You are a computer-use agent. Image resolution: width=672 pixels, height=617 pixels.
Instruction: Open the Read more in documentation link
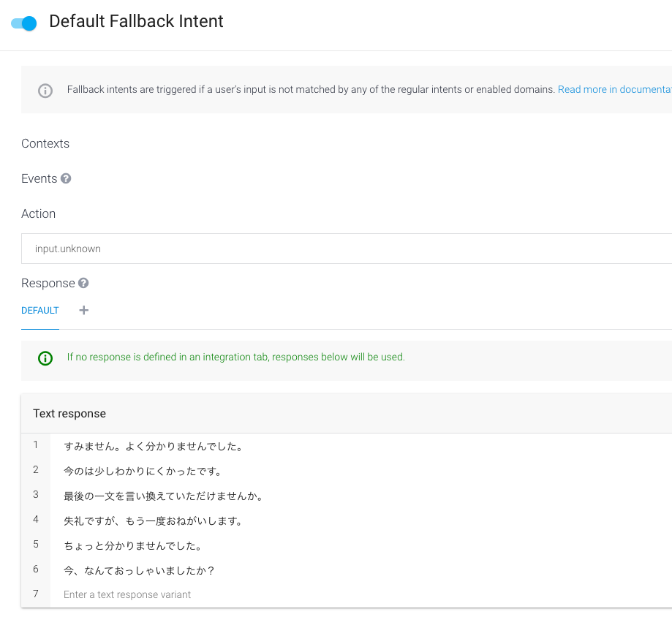tap(614, 89)
